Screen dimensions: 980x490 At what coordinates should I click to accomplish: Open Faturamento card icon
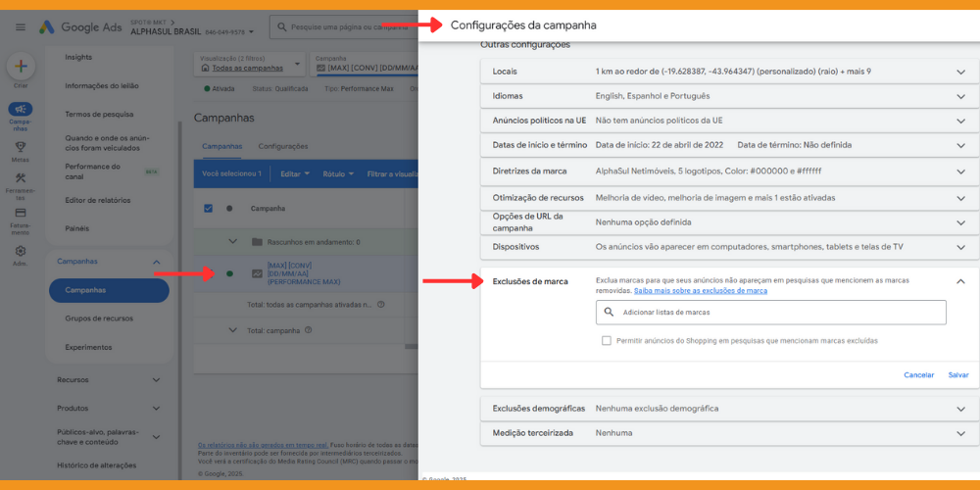pyautogui.click(x=21, y=213)
